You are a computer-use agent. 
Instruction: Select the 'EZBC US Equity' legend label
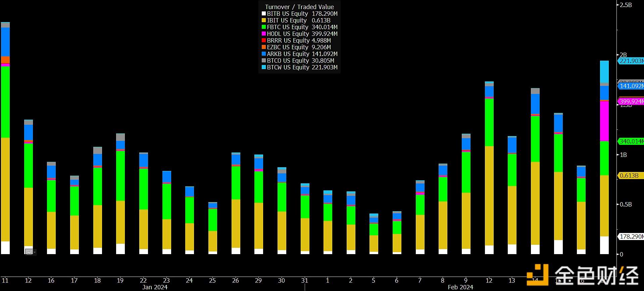(288, 47)
